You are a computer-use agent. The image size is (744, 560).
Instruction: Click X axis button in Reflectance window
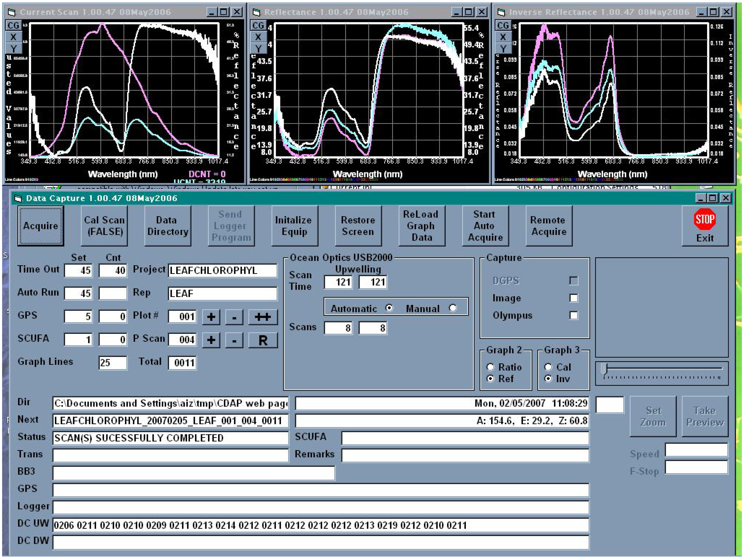tap(258, 37)
